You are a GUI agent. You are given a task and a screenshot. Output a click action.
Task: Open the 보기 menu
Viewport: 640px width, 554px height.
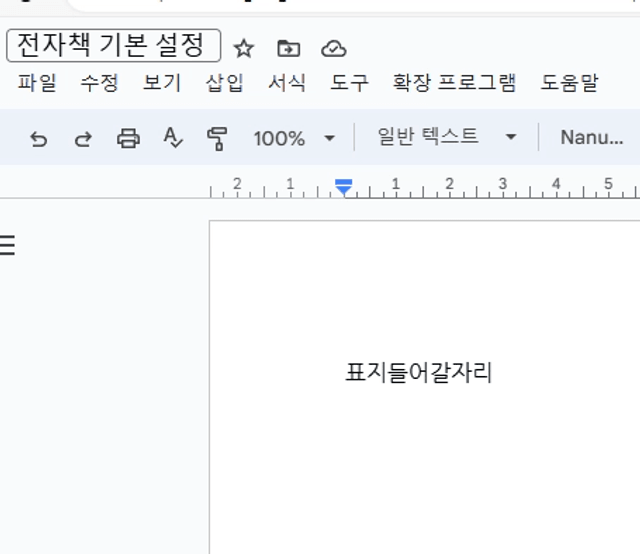pyautogui.click(x=162, y=82)
